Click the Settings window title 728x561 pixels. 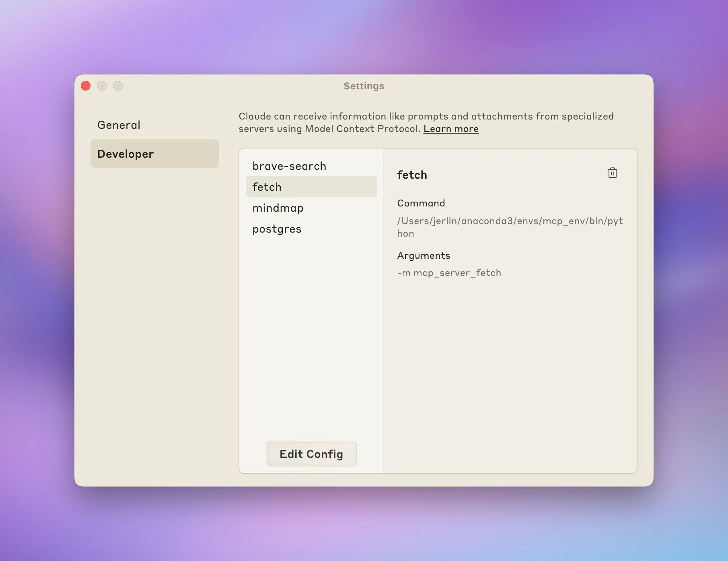(x=364, y=86)
